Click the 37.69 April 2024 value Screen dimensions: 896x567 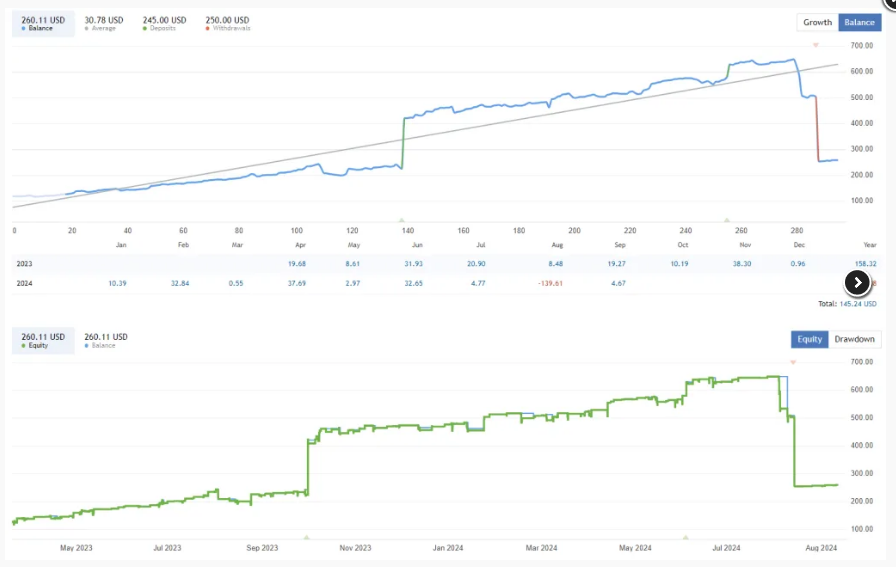point(297,284)
